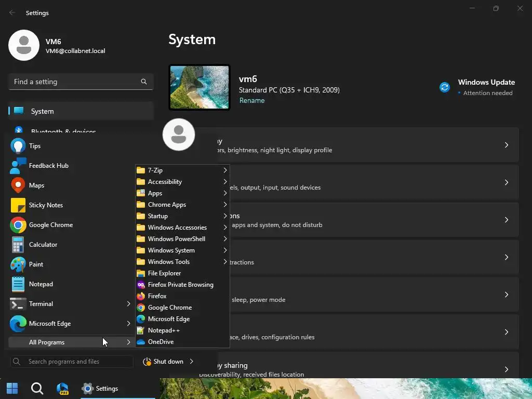Open Maps app in start menu
This screenshot has height=399, width=532.
pos(71,185)
